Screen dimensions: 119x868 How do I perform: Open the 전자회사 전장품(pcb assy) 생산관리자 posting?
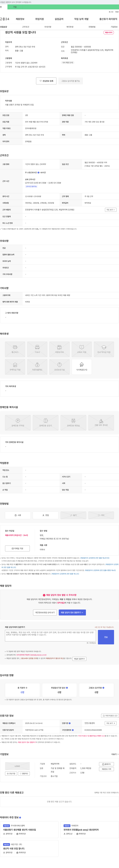(81, 830)
